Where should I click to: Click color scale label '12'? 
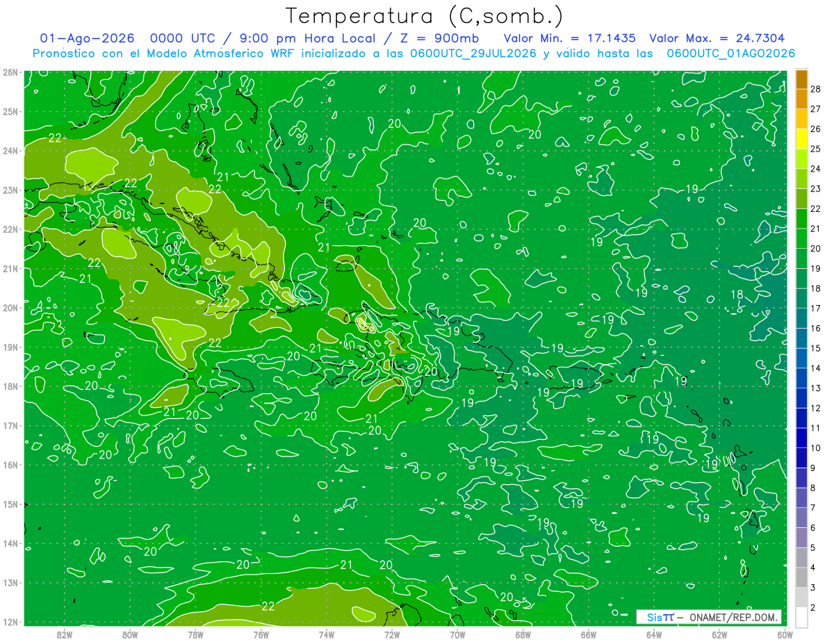click(x=816, y=408)
